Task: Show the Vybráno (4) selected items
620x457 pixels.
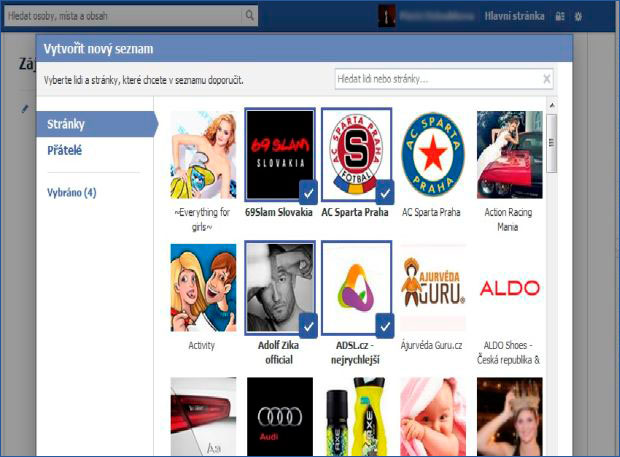Action: click(72, 193)
